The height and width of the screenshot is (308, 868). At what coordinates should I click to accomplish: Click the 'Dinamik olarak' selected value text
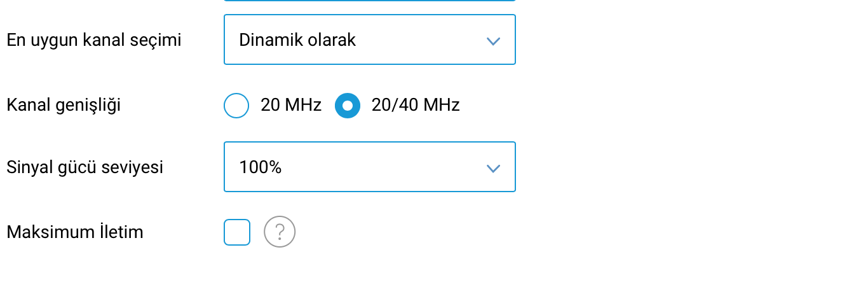(x=297, y=40)
